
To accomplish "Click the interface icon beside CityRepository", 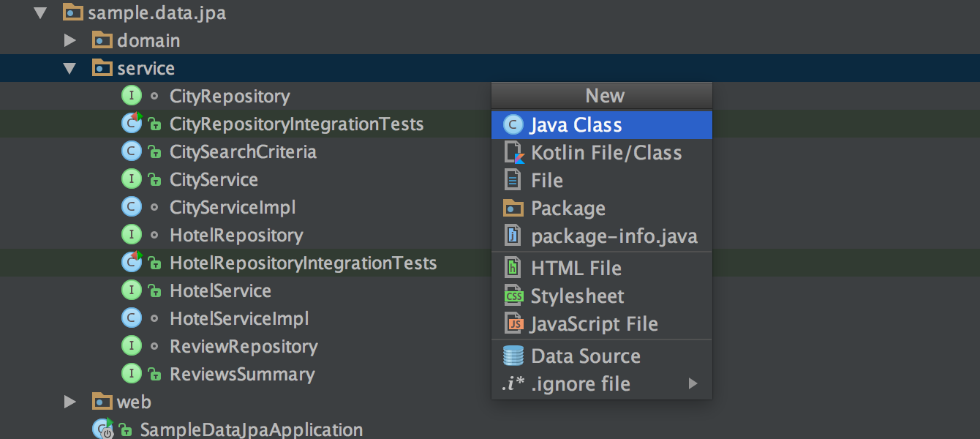I will (x=130, y=95).
